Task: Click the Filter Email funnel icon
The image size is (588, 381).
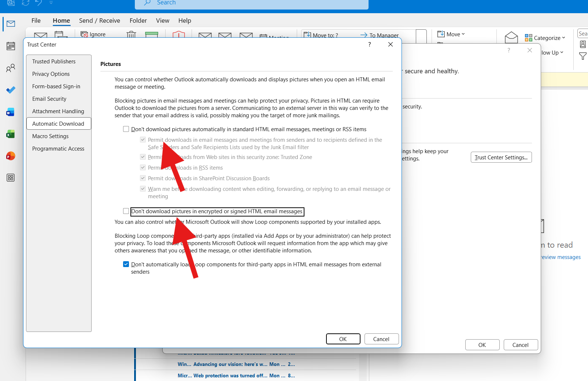Action: (583, 56)
